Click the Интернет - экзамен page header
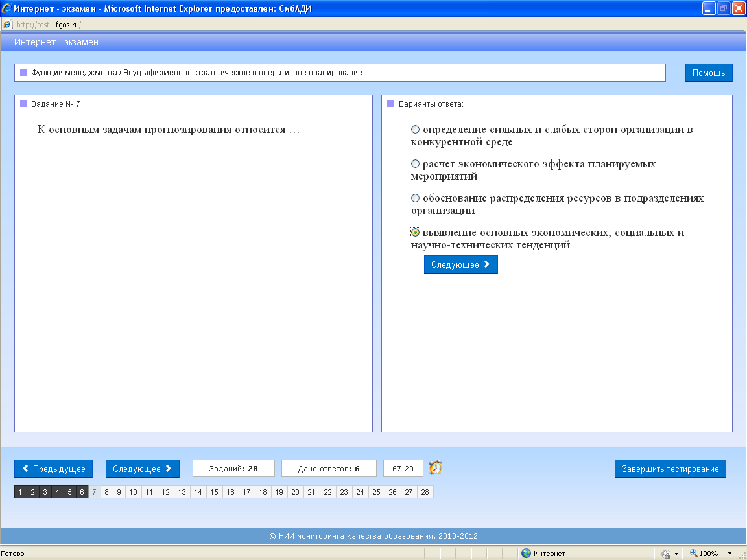The height and width of the screenshot is (560, 747). (56, 42)
